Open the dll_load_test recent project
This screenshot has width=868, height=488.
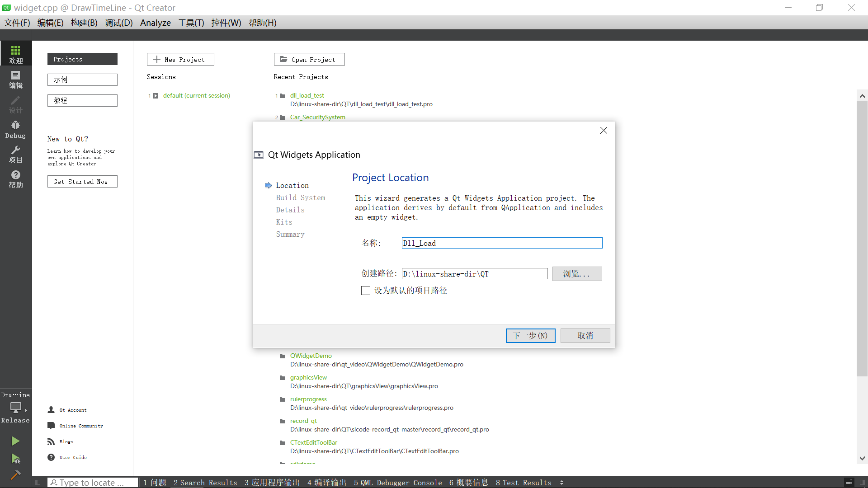pyautogui.click(x=307, y=95)
